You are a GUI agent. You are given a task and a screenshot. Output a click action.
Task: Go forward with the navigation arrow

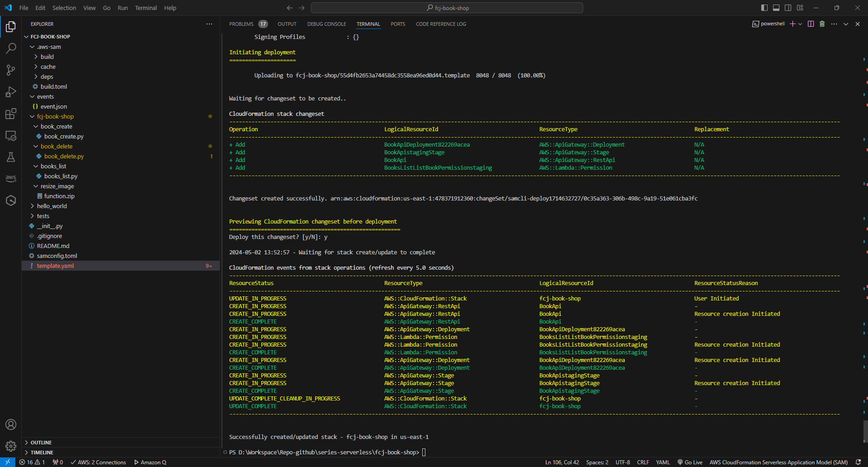click(302, 8)
